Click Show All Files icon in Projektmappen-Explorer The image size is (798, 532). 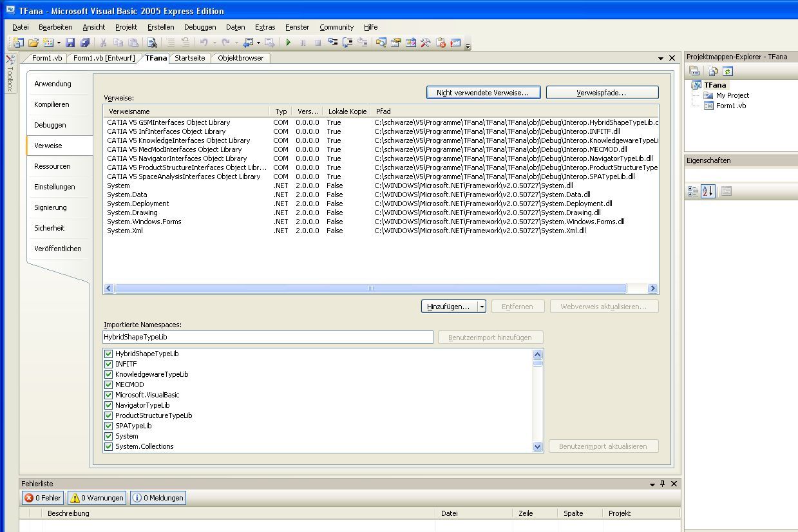click(x=712, y=71)
